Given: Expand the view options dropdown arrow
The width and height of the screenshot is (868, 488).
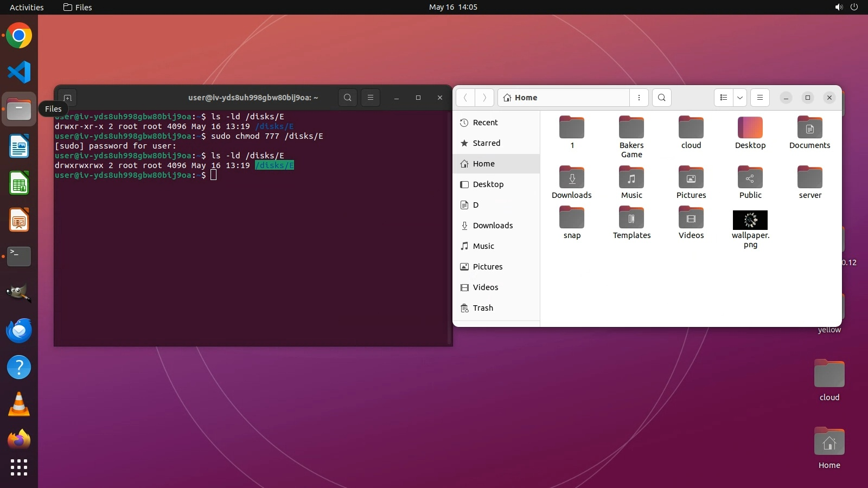Looking at the screenshot, I should pos(740,98).
